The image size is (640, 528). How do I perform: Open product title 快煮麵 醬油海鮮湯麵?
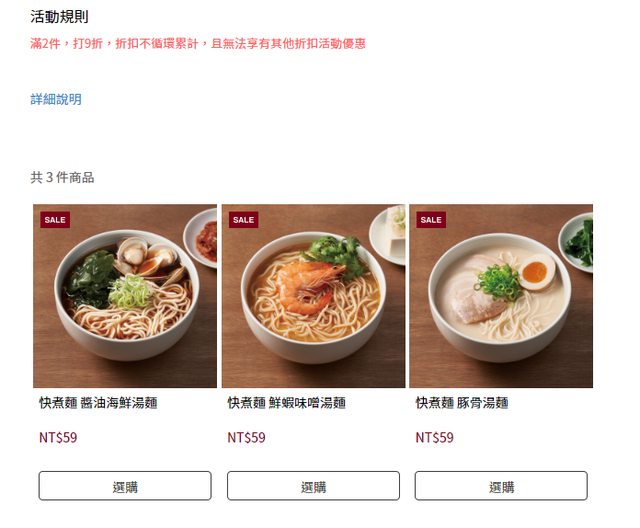[x=98, y=403]
